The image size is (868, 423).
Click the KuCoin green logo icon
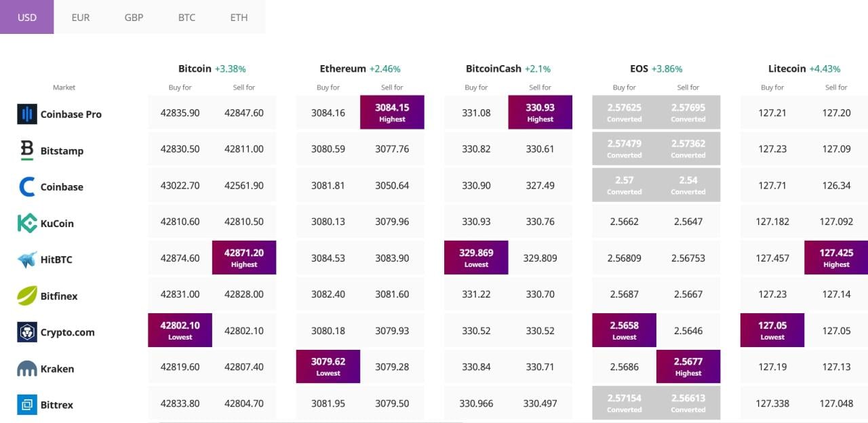(x=27, y=223)
